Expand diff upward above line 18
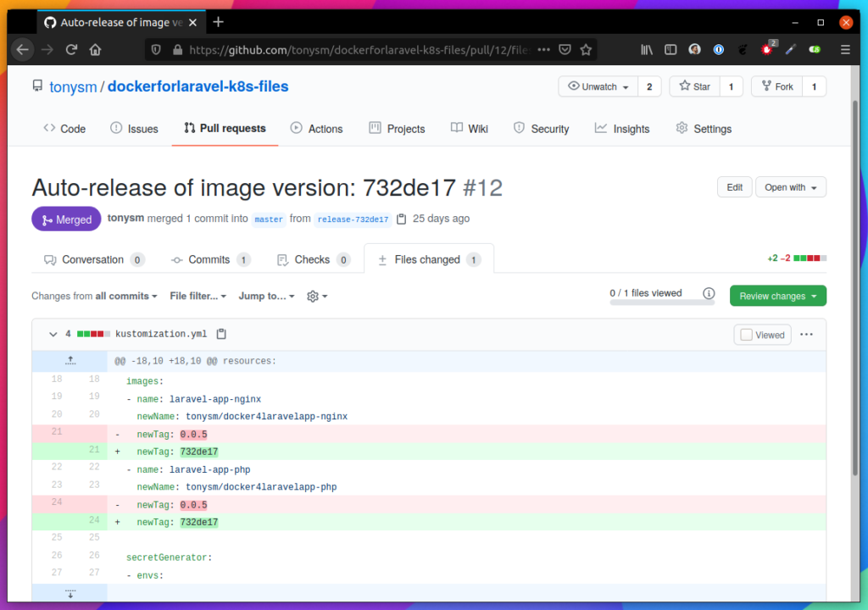This screenshot has height=610, width=868. pos(70,361)
